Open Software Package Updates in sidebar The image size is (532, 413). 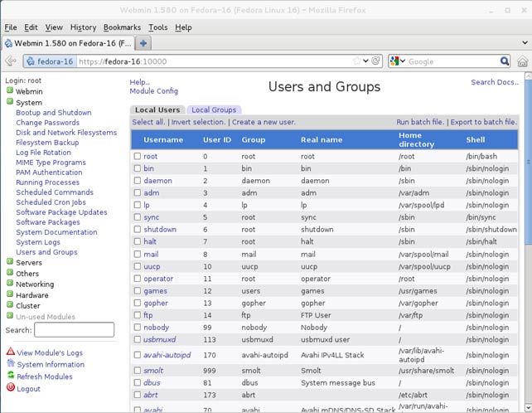[61, 212]
